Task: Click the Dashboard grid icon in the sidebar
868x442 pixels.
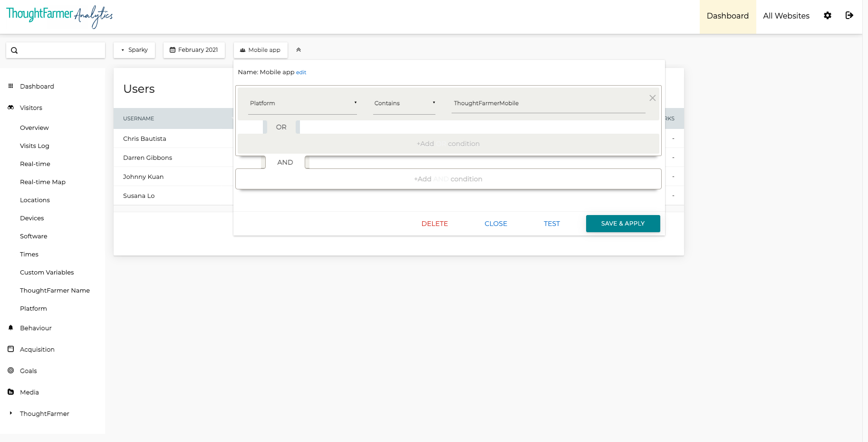Action: (x=11, y=86)
